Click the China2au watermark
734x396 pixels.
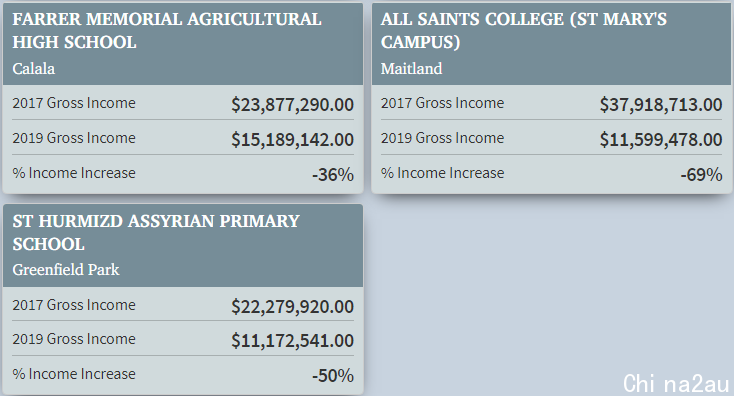point(676,383)
